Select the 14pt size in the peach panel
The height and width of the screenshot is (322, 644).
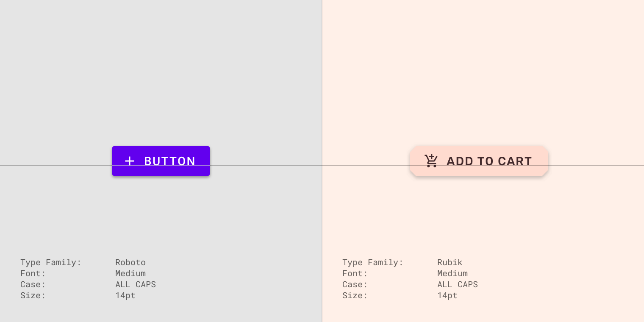click(447, 295)
